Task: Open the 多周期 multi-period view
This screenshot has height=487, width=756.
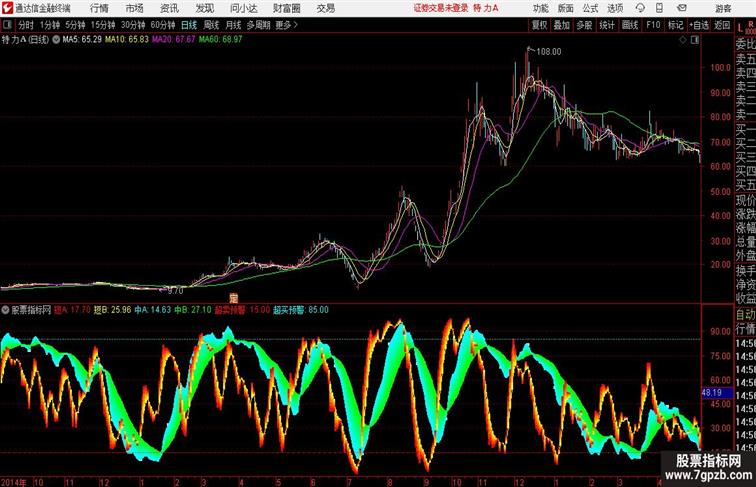Action: pos(258,25)
